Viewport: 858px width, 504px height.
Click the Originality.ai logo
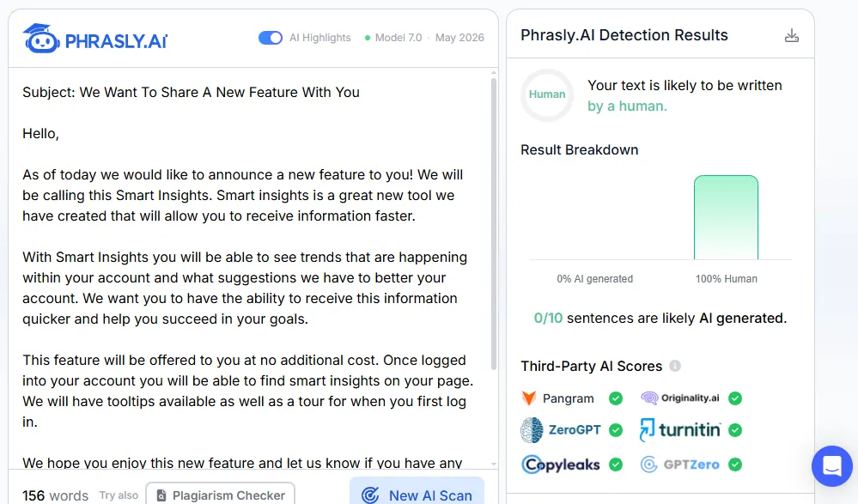point(680,398)
